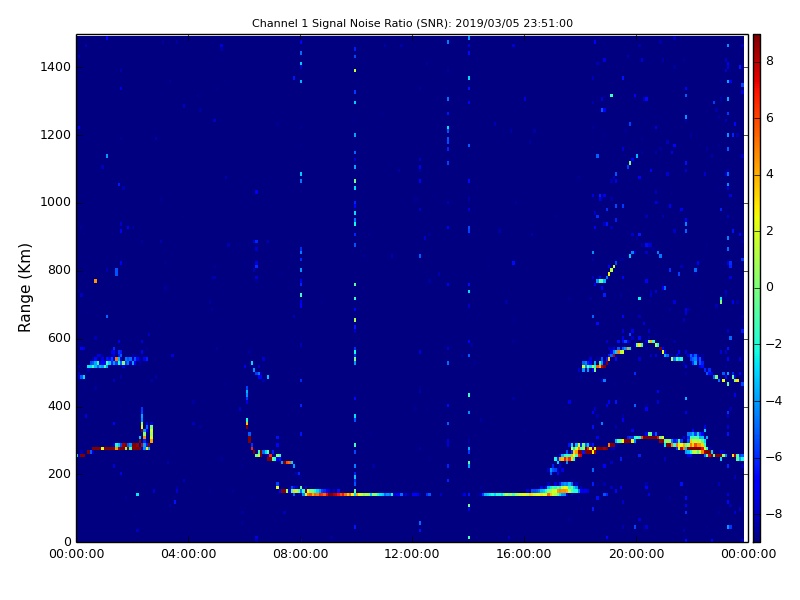Click the dark red top of the colorbar

pos(757,43)
